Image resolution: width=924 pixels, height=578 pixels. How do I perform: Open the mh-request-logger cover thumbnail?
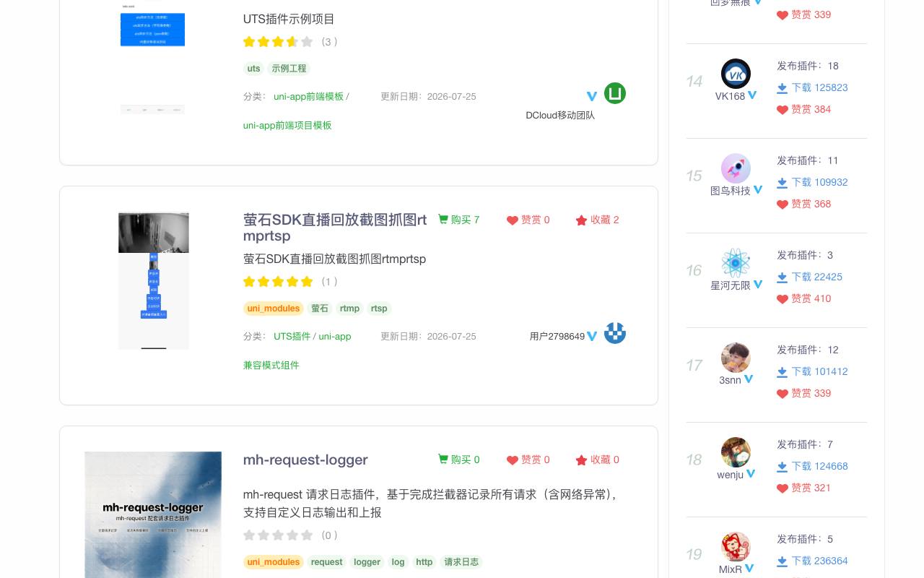click(153, 514)
